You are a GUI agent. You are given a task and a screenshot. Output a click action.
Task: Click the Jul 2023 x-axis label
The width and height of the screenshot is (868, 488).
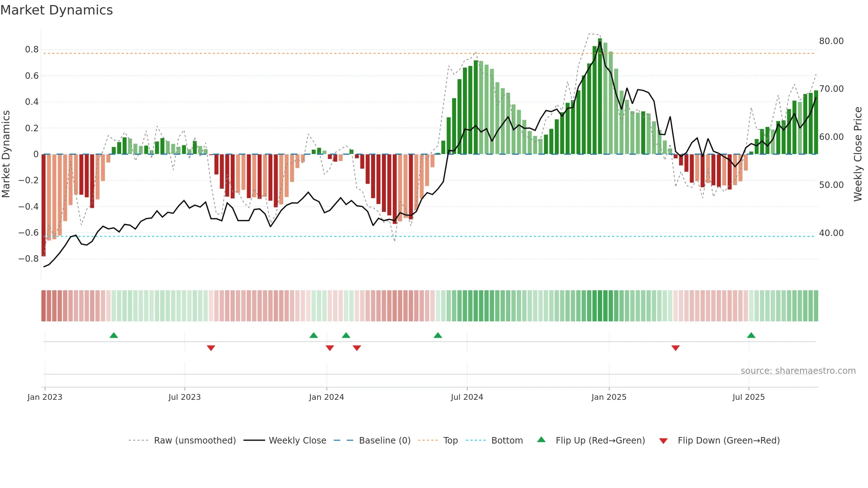click(x=184, y=397)
